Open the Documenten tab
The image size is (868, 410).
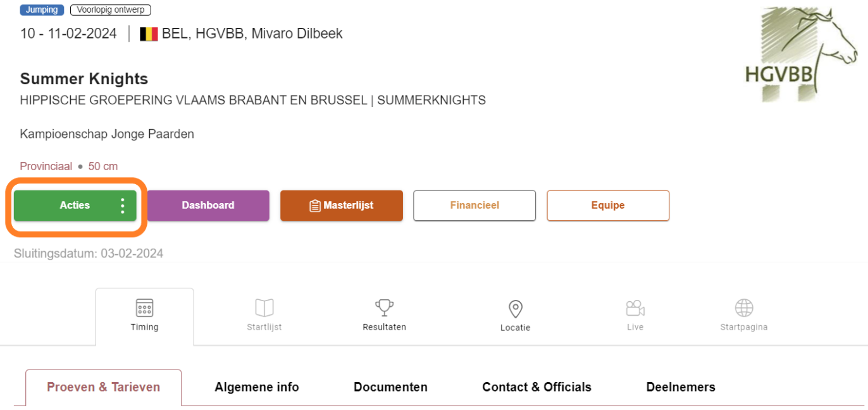(390, 387)
